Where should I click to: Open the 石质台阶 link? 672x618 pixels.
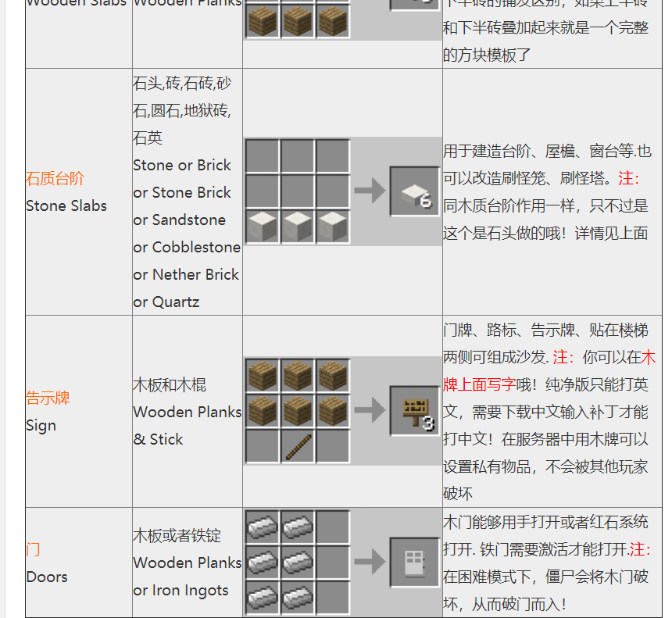(55, 178)
